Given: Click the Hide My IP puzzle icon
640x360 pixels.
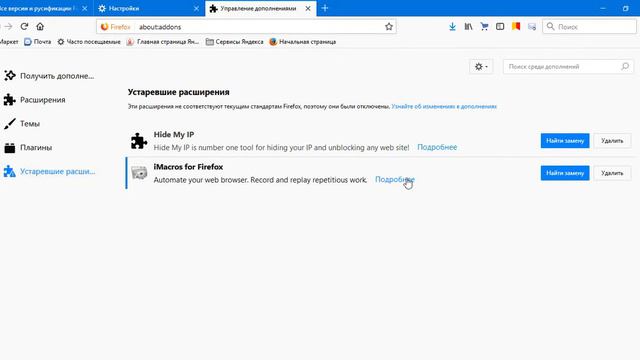Looking at the screenshot, I should pos(139,141).
